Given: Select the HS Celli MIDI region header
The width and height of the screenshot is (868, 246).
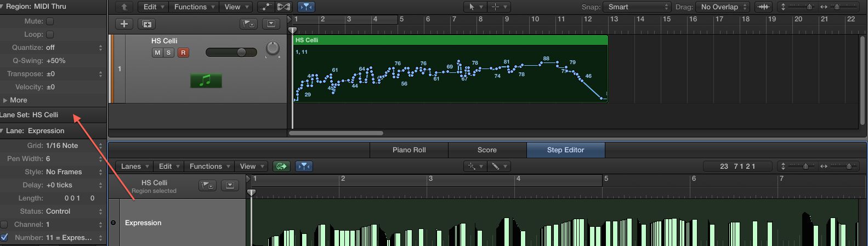Looking at the screenshot, I should 450,40.
